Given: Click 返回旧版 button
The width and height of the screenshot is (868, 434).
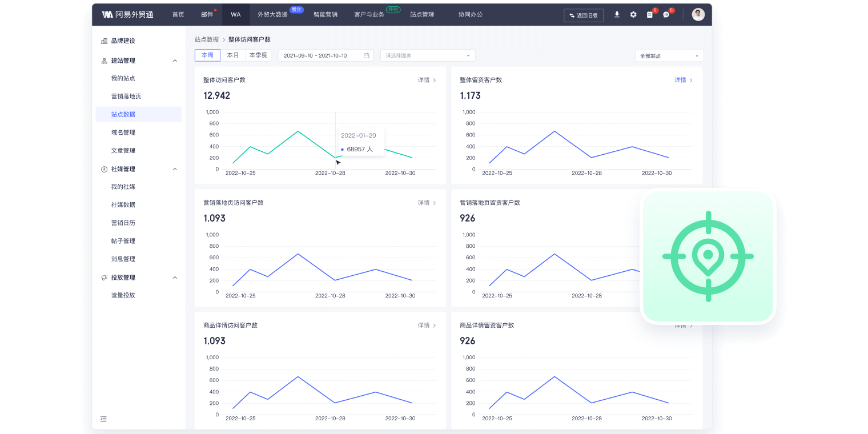Looking at the screenshot, I should coord(583,15).
